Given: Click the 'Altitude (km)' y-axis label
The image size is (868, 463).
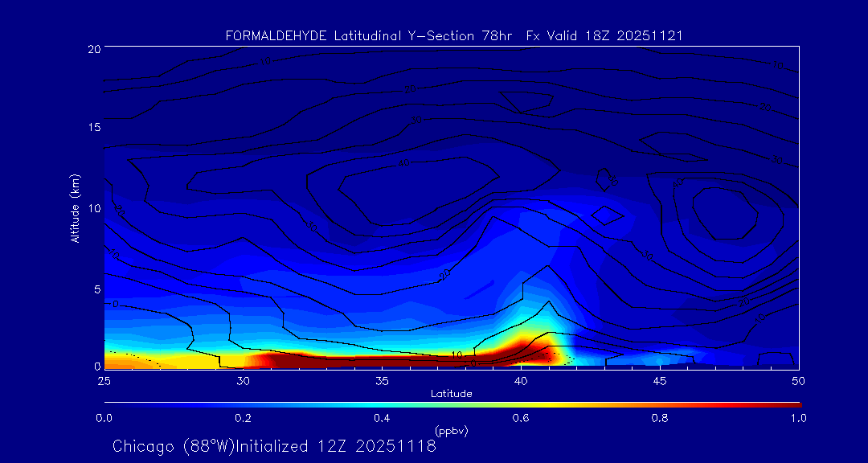Looking at the screenshot, I should [x=76, y=208].
